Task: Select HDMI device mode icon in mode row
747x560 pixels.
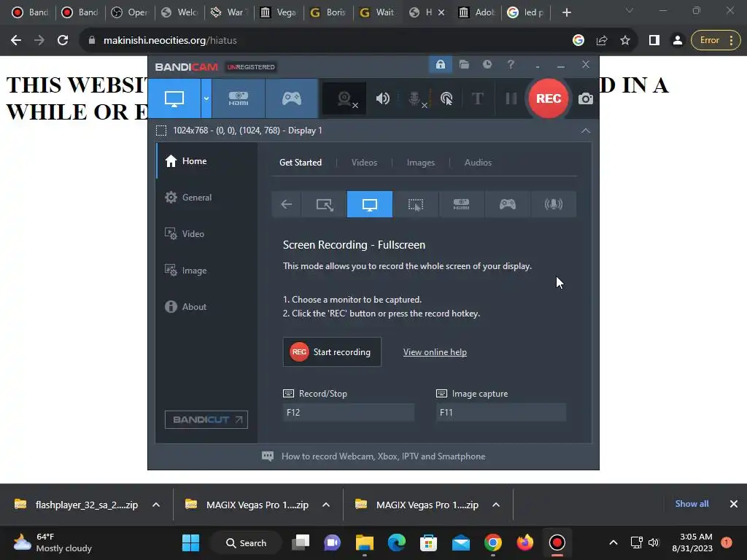Action: (x=461, y=204)
